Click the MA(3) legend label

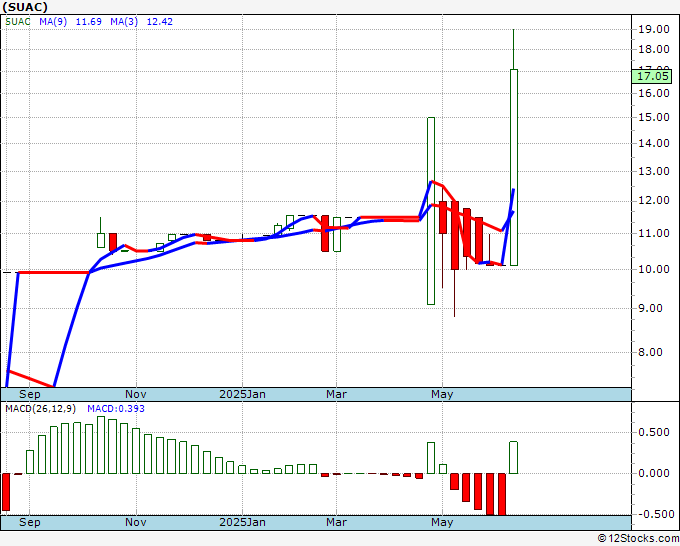pos(124,22)
